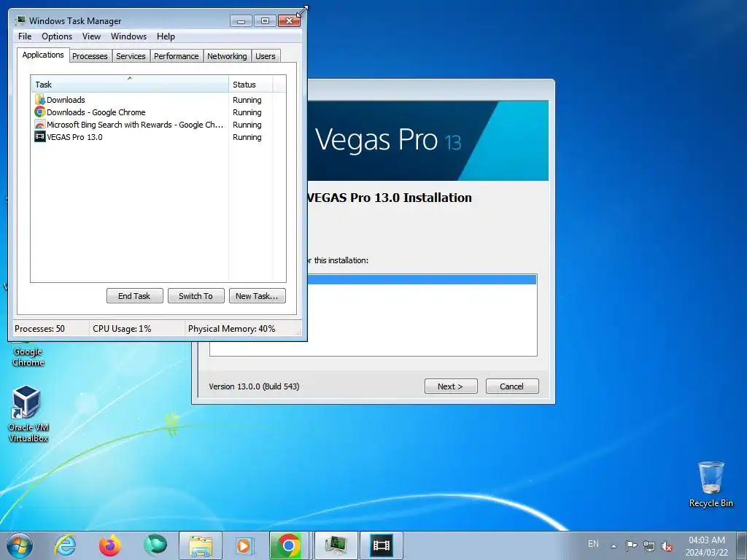Open the taskbar clock showing 04:03 AM

click(707, 546)
